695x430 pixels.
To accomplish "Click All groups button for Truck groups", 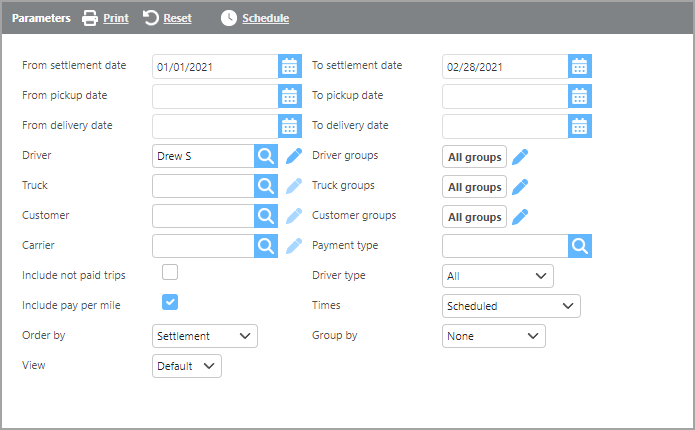I will 474,187.
